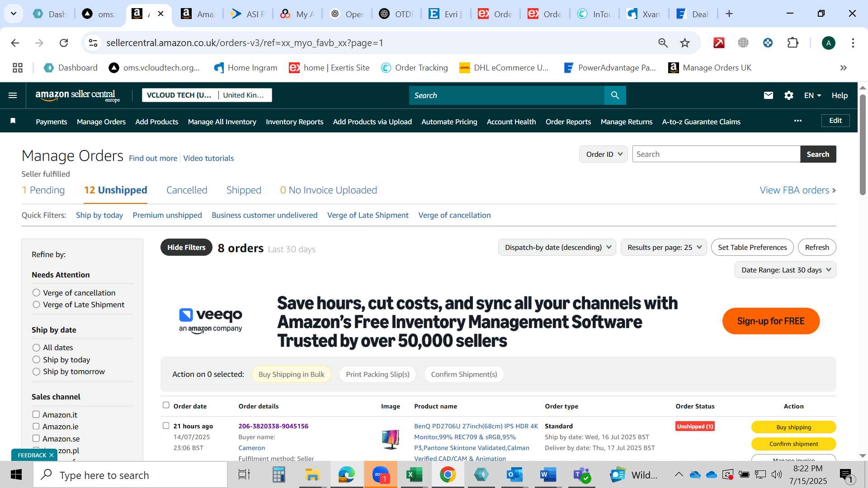
Task: Tick the select-all orders checkbox in header
Action: tap(166, 405)
